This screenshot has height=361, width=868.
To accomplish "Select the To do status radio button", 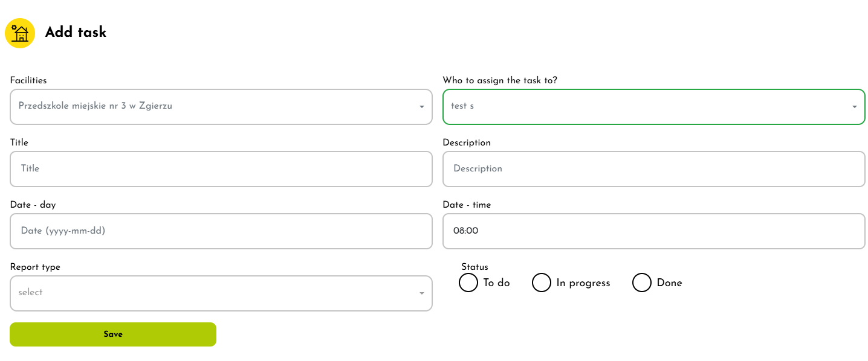I will pos(468,283).
